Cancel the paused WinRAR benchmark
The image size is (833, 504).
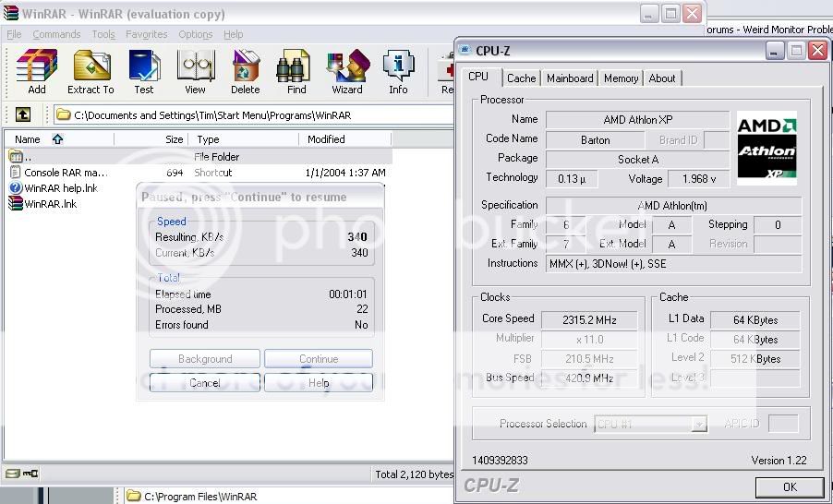[205, 383]
